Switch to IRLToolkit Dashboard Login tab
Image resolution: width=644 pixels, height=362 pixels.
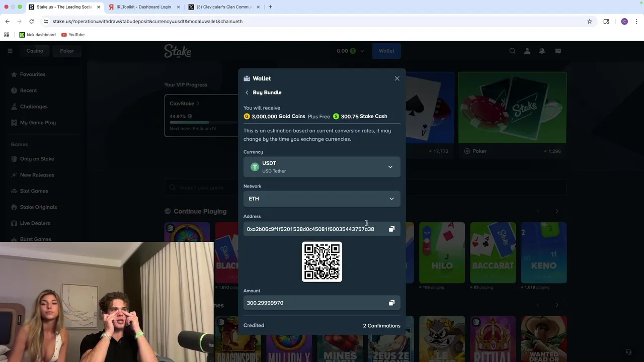pos(143,7)
